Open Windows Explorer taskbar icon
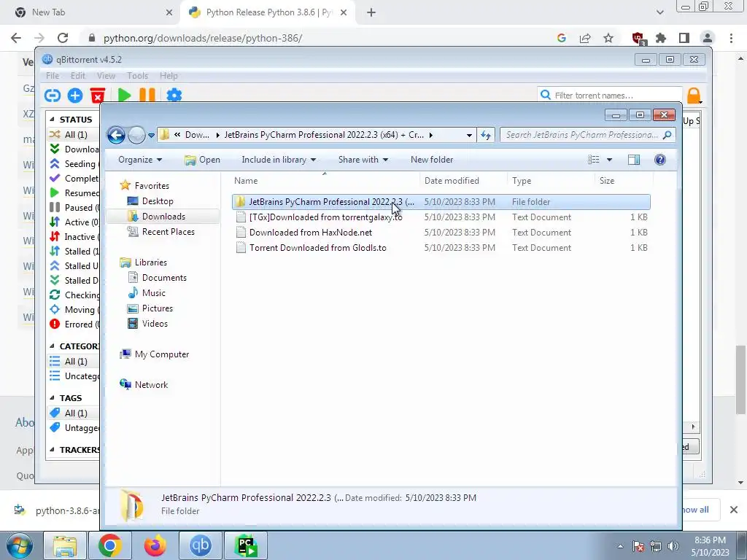Viewport: 747px width, 560px height. tap(65, 545)
